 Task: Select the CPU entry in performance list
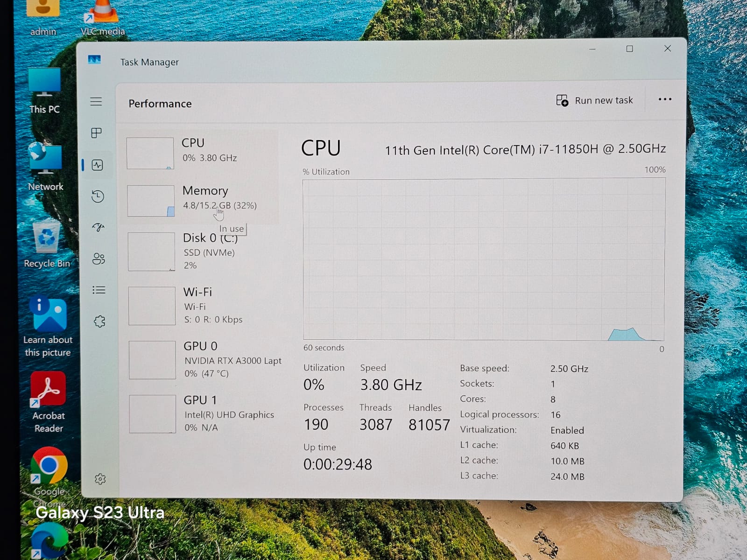pyautogui.click(x=201, y=153)
